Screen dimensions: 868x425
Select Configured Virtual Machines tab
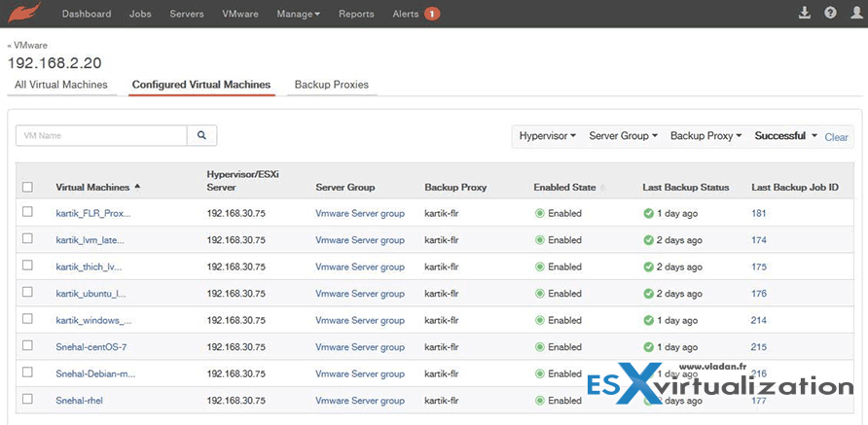click(x=201, y=85)
